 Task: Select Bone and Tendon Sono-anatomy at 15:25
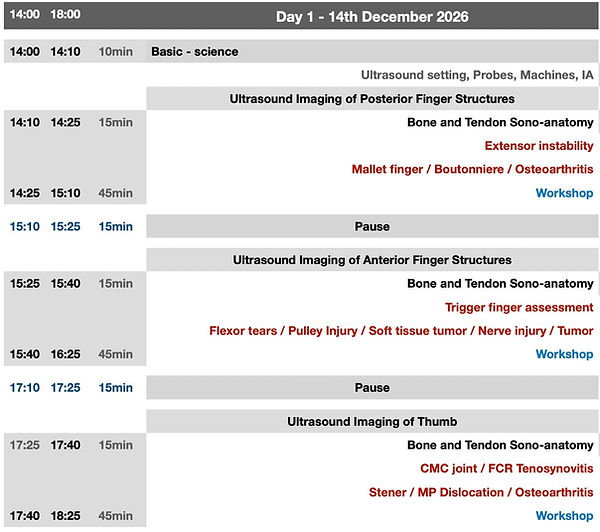click(500, 284)
